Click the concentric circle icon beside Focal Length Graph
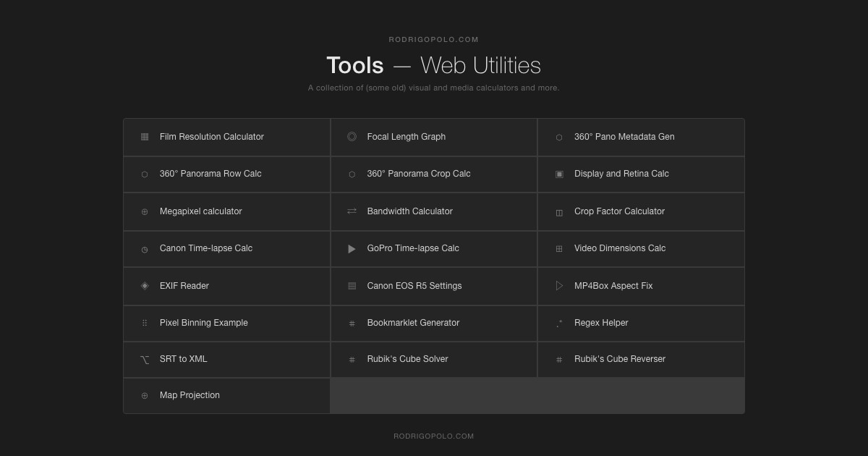The image size is (868, 456). click(352, 137)
